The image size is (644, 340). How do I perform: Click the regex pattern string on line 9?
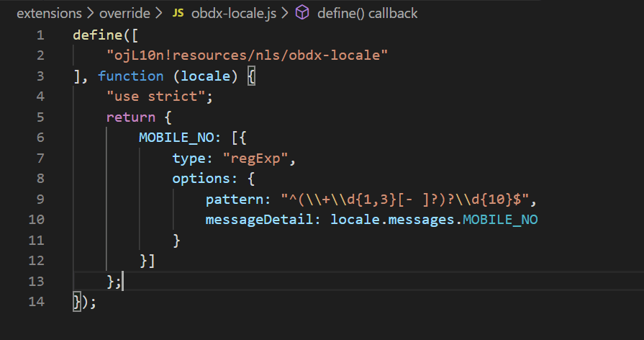click(405, 199)
